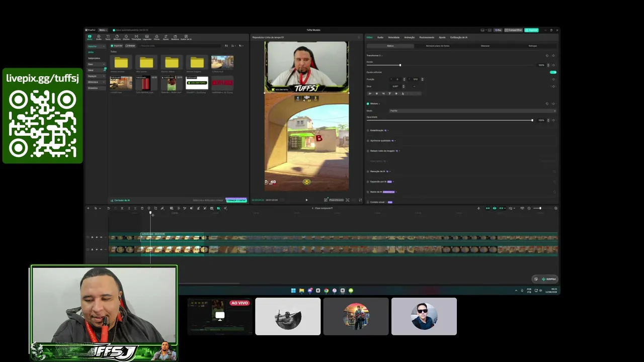The image size is (644, 362).
Task: Open the Transições transitions icon
Action: (x=136, y=37)
